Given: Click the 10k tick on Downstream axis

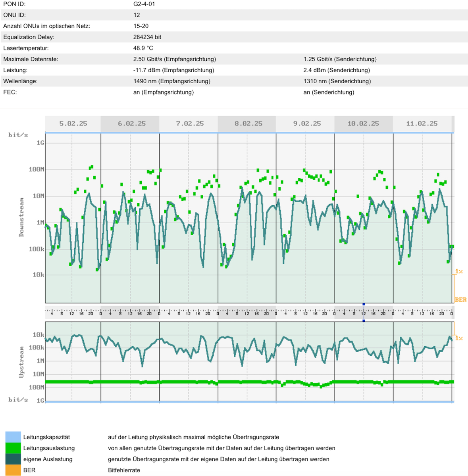Looking at the screenshot, I should pos(38,274).
